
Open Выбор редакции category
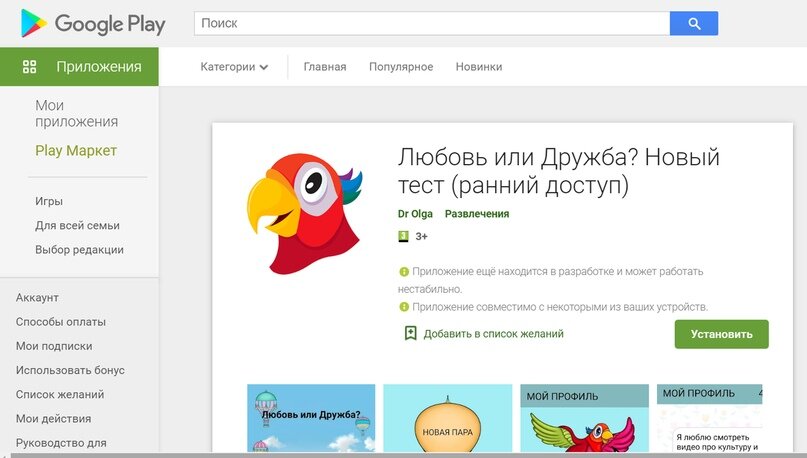coord(79,250)
